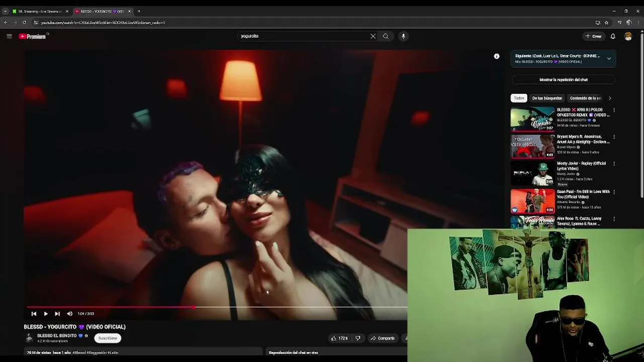Select the Contenido de la serie chip
Image resolution: width=644 pixels, height=362 pixels.
[x=586, y=98]
